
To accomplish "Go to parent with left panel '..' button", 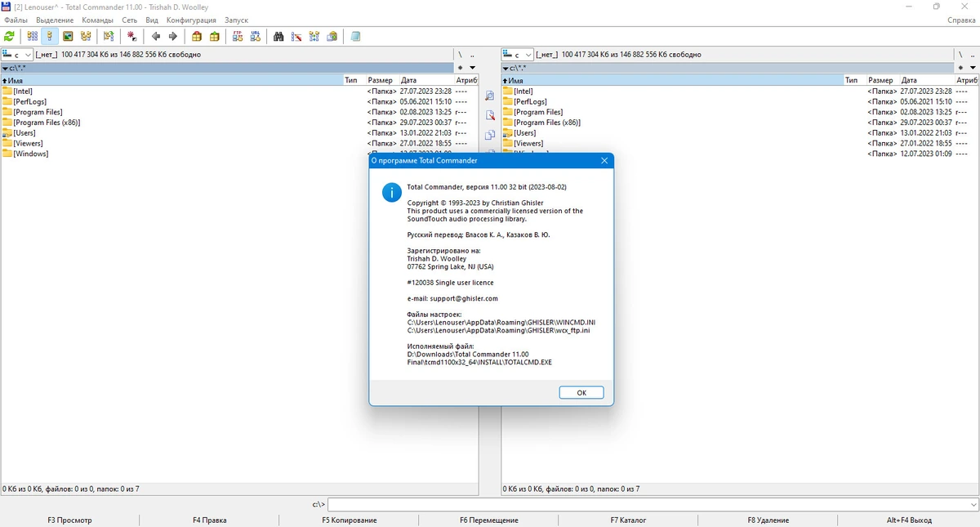I will [472, 55].
